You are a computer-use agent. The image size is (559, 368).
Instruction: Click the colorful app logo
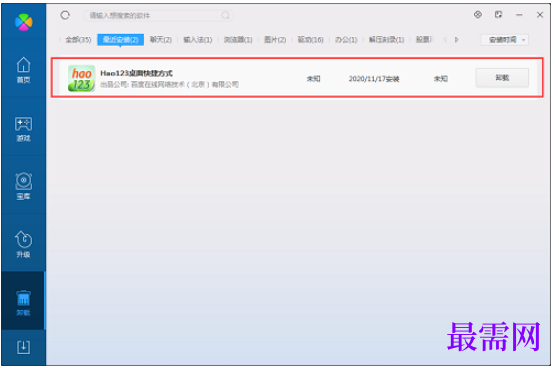(24, 22)
